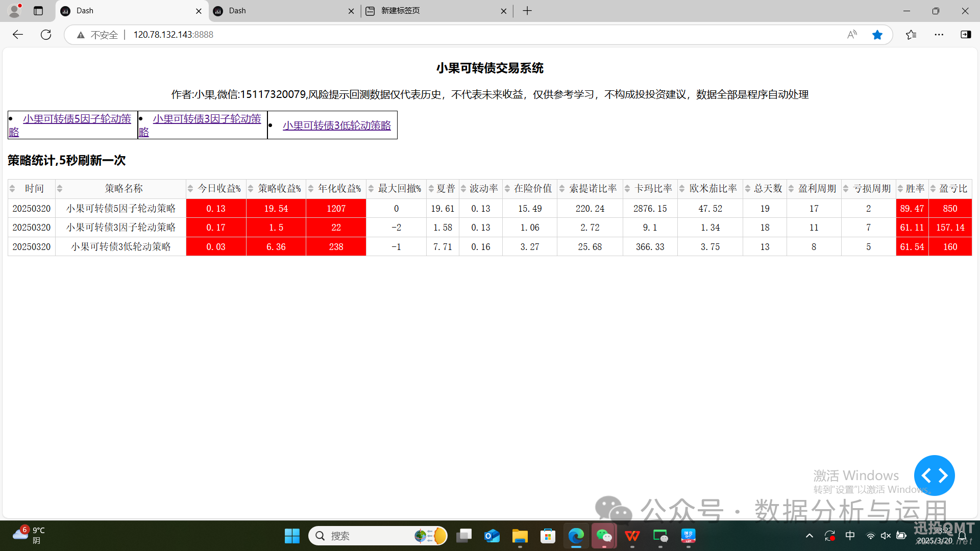980x551 pixels.
Task: Open the read aloud icon in address bar
Action: pyautogui.click(x=852, y=35)
